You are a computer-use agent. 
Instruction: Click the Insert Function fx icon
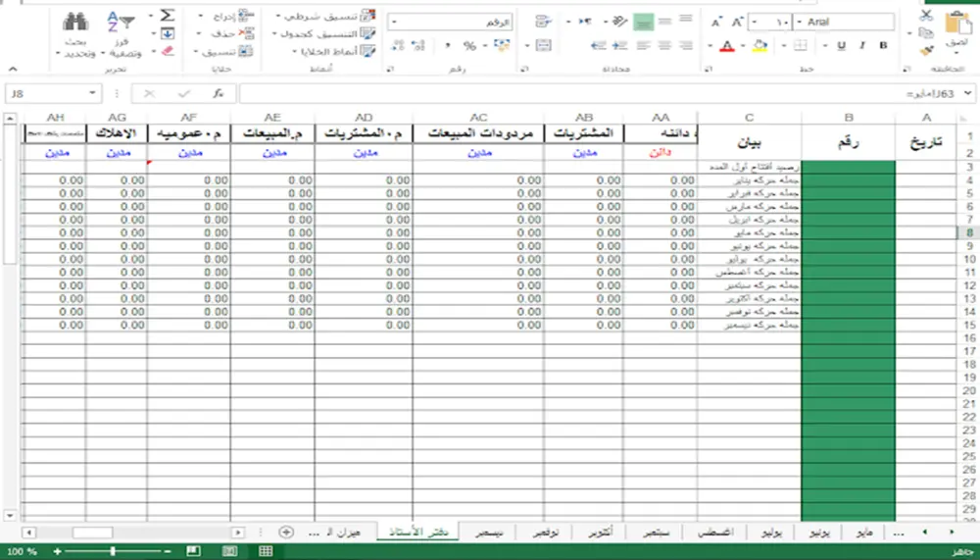pyautogui.click(x=218, y=93)
